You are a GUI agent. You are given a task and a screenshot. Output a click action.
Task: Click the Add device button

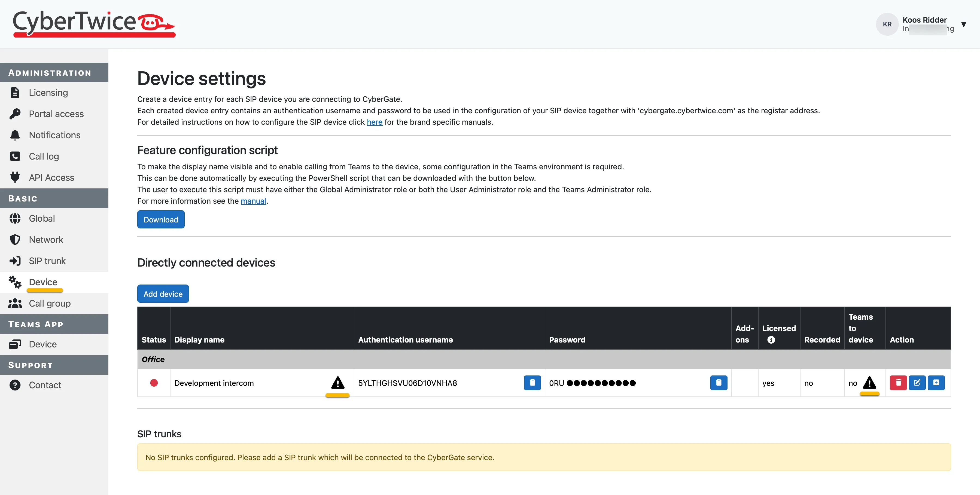163,294
